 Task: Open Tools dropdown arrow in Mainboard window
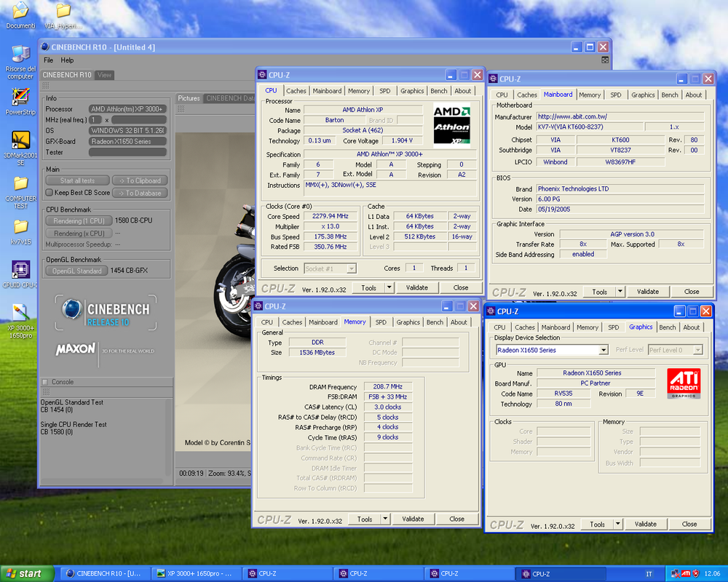tap(620, 292)
